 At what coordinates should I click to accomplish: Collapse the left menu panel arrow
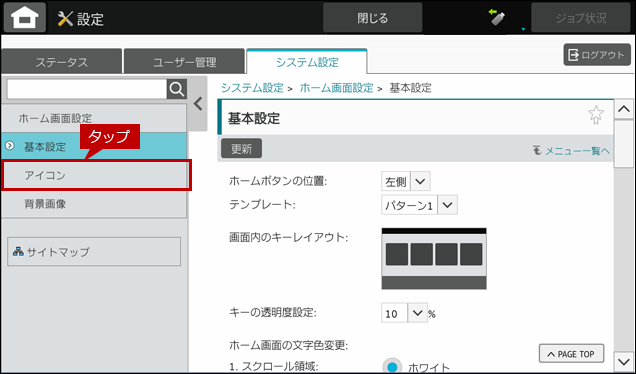tap(198, 104)
